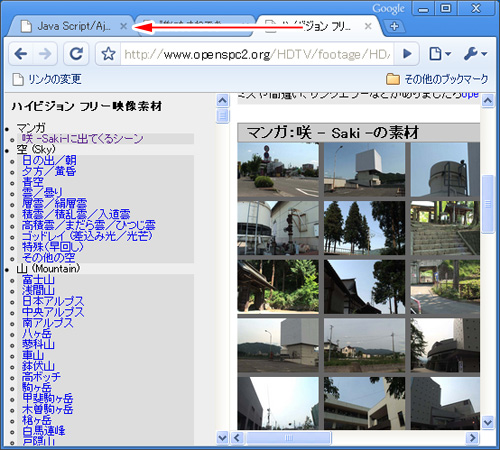Open the 木曽駒ヶ岳 link

coord(48,409)
